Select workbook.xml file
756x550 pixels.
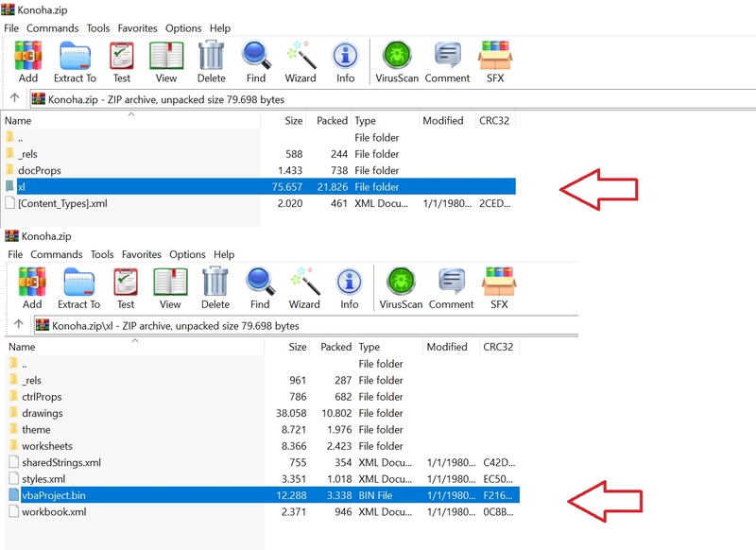click(263, 511)
